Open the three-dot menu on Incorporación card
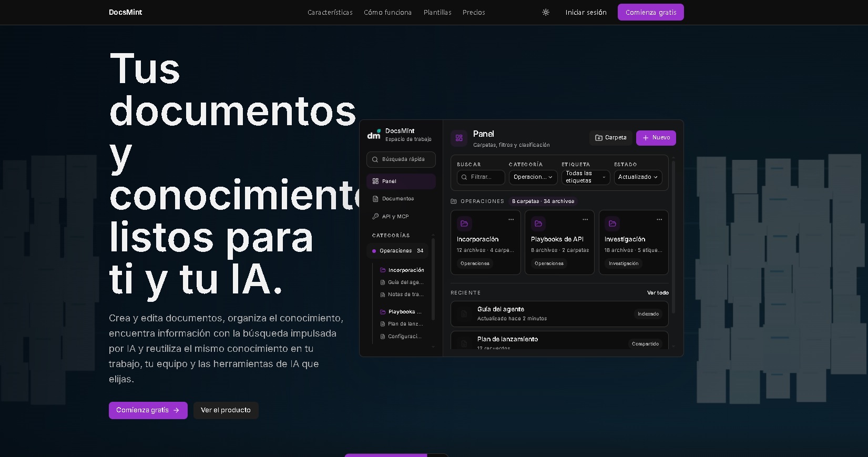The width and height of the screenshot is (868, 457). pos(511,219)
